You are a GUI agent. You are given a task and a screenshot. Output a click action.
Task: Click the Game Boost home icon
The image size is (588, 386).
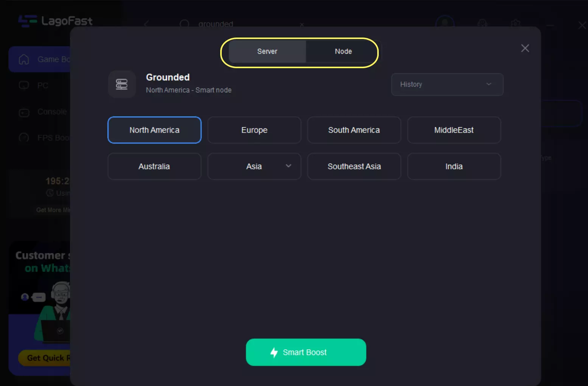tap(24, 59)
